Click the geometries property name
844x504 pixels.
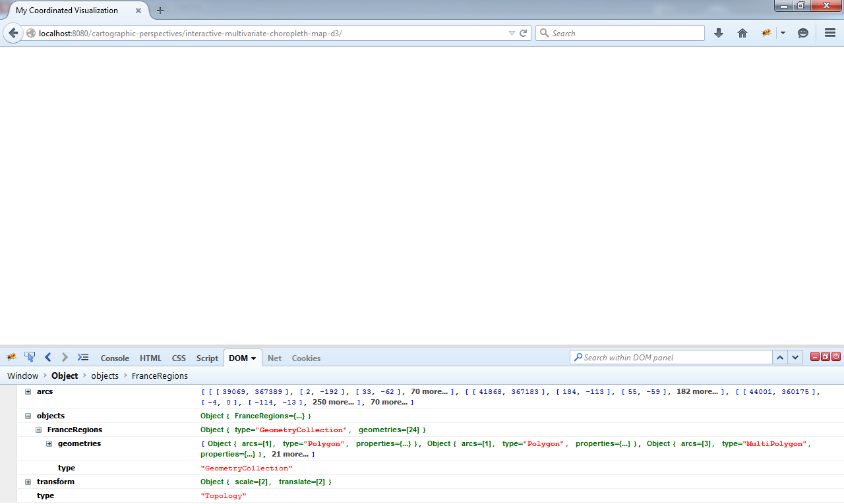79,443
